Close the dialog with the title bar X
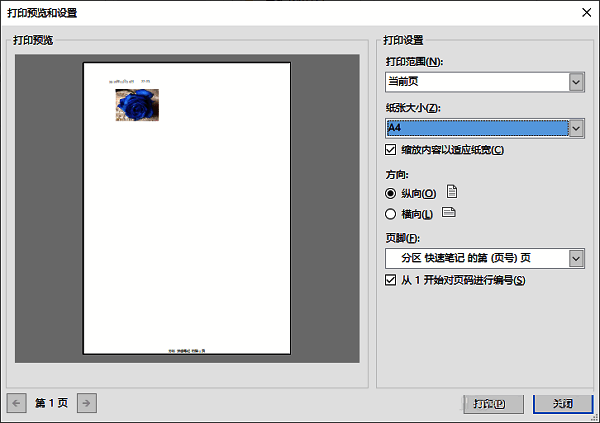Viewport: 600px width, 423px height. [x=583, y=13]
